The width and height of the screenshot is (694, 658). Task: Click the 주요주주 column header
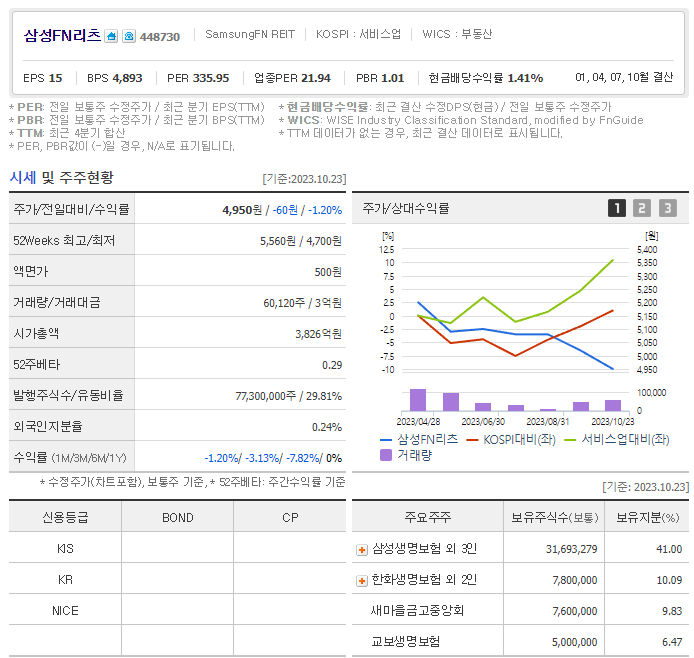[428, 518]
